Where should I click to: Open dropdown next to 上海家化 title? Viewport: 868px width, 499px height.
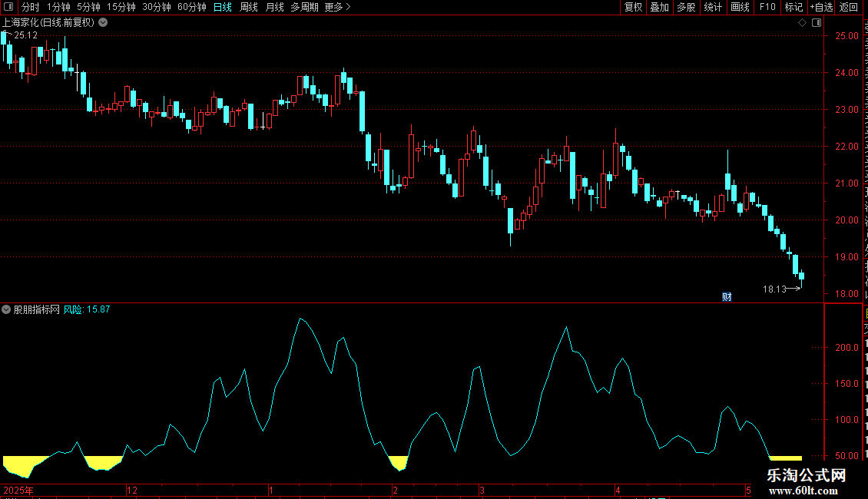coord(103,23)
